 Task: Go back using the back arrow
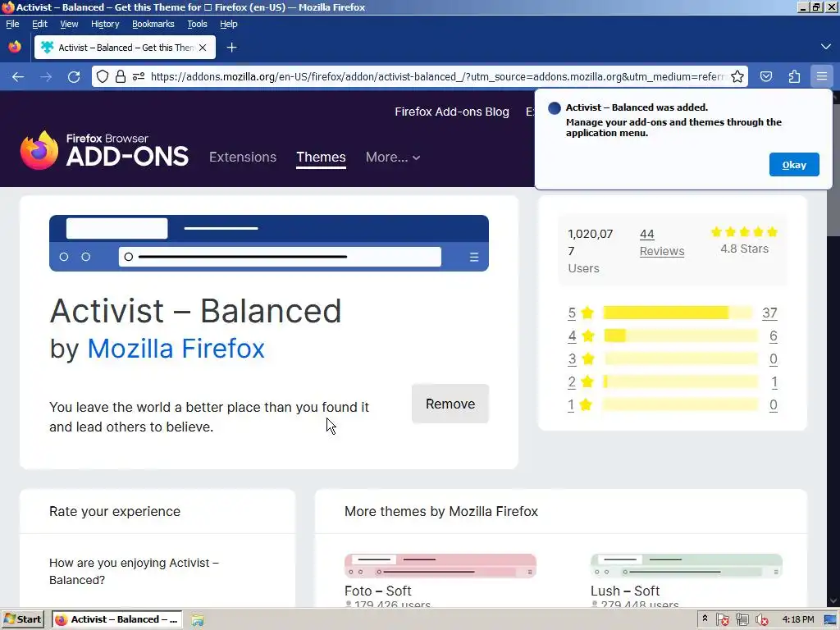click(x=18, y=76)
